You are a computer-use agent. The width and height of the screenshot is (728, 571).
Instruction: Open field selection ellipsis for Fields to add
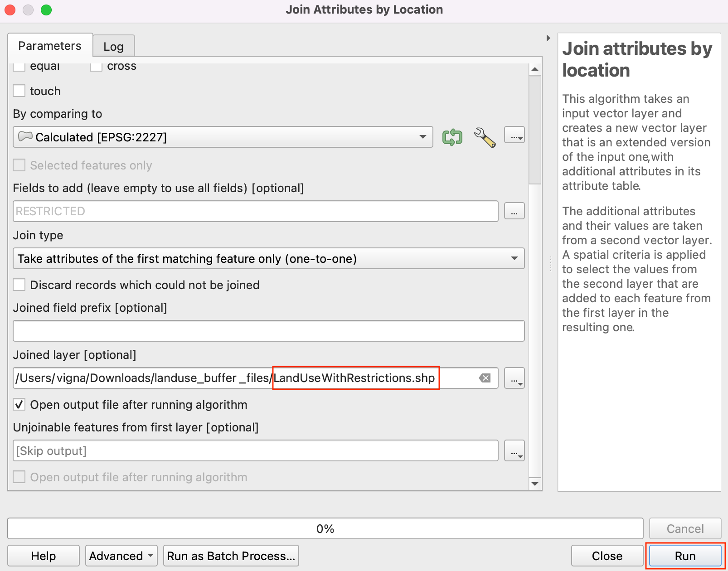[514, 211]
